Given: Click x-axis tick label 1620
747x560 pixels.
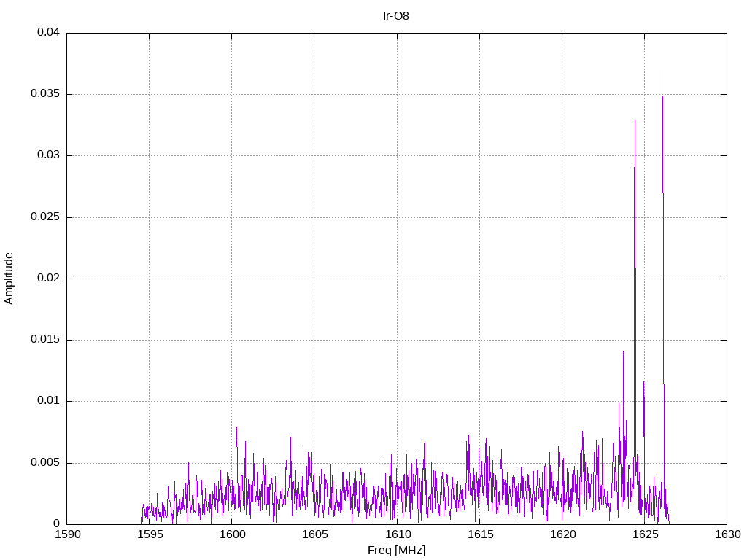Looking at the screenshot, I should [x=562, y=534].
